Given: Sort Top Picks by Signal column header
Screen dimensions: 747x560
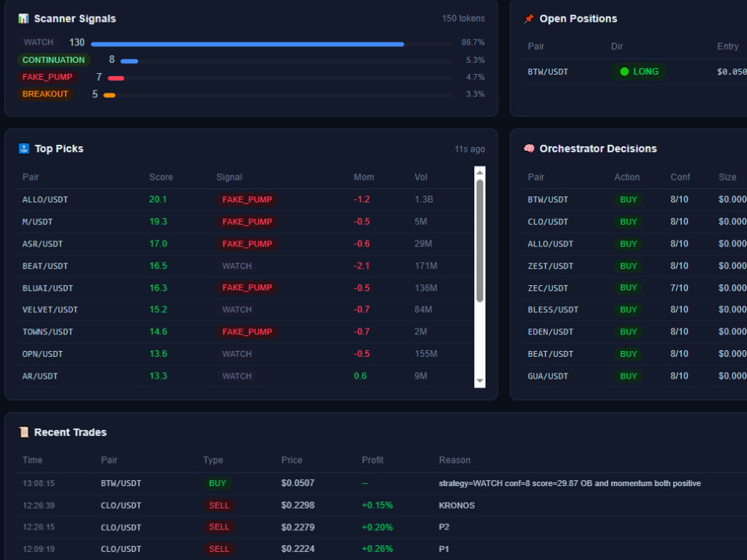Looking at the screenshot, I should tap(229, 177).
